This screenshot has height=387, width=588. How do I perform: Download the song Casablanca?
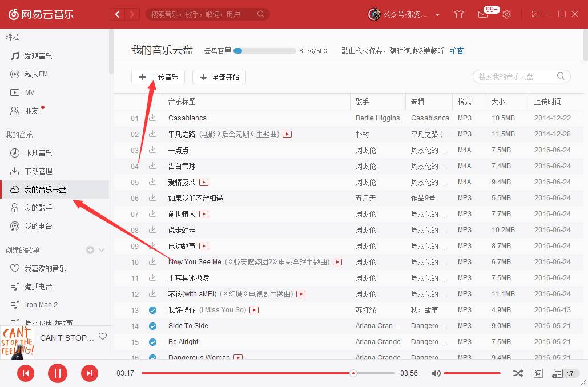pyautogui.click(x=152, y=118)
